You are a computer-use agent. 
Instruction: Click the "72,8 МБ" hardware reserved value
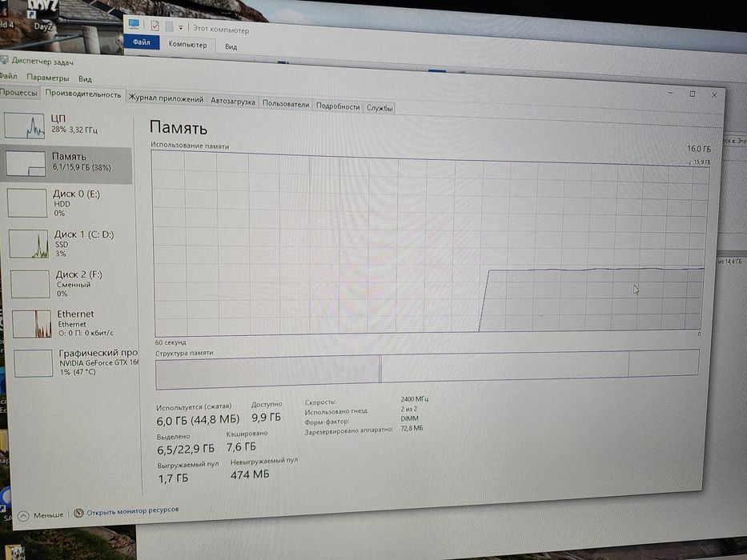click(412, 428)
